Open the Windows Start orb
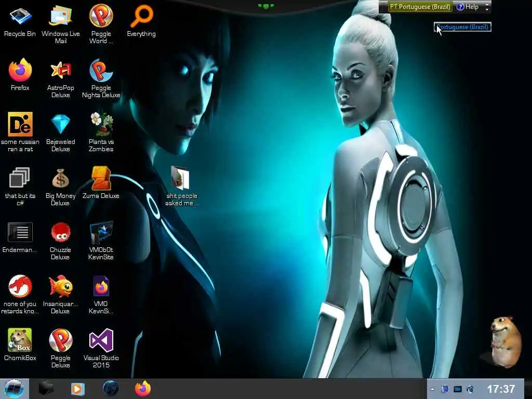Image resolution: width=532 pixels, height=399 pixels. [x=14, y=389]
